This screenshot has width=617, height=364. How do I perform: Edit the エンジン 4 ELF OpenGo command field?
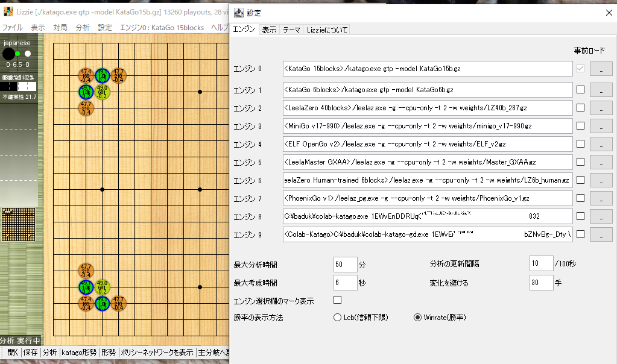point(428,144)
